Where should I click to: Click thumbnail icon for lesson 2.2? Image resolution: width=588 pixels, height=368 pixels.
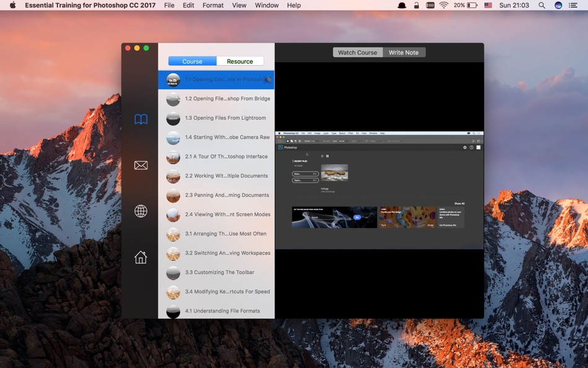coord(173,176)
